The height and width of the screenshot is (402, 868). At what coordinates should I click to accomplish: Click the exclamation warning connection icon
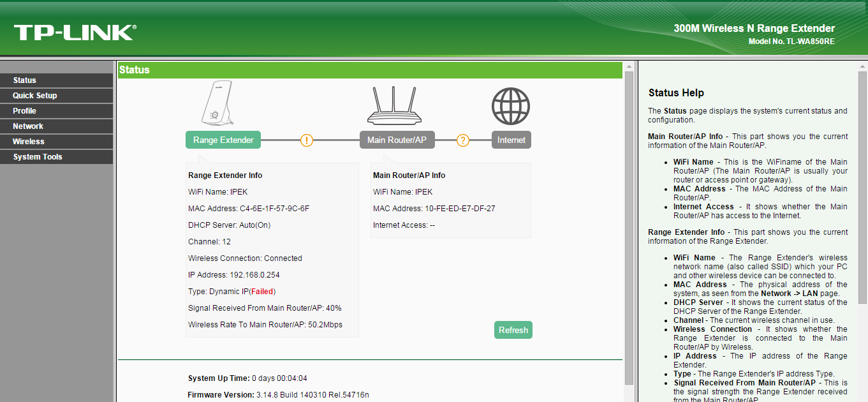point(307,140)
